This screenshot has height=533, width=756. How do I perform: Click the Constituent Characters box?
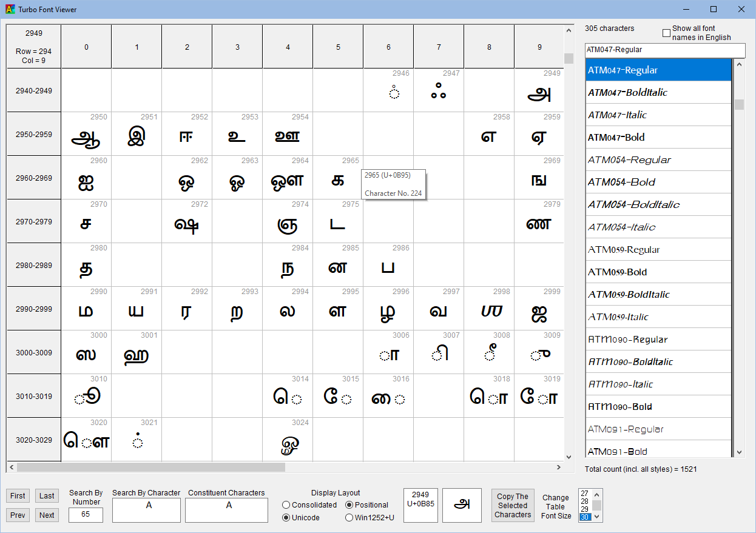pos(226,510)
